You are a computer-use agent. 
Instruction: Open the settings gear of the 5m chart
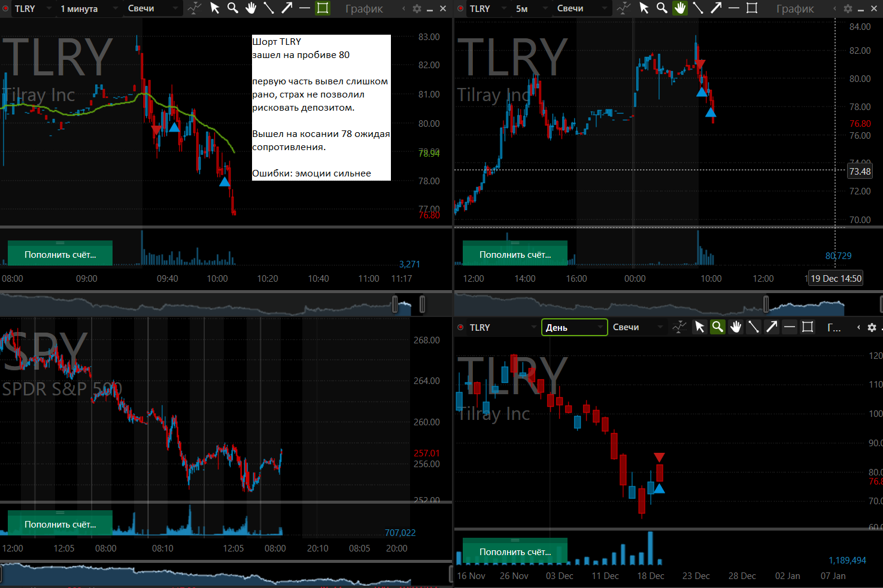848,9
